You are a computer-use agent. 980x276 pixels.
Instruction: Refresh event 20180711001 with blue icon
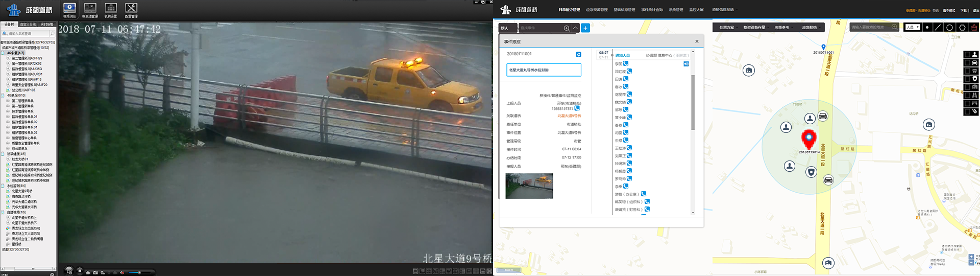[x=578, y=54]
